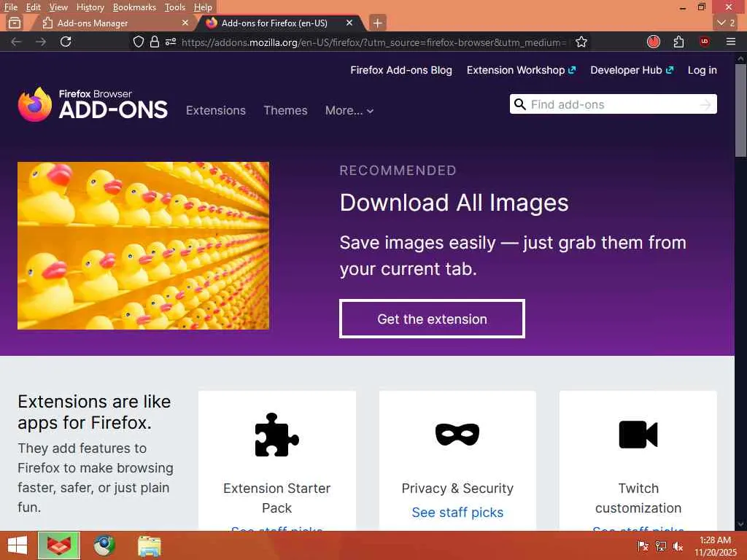Screen dimensions: 747x560
Task: Select the Add-ons for Firefox (en-US) tab
Action: [281, 23]
